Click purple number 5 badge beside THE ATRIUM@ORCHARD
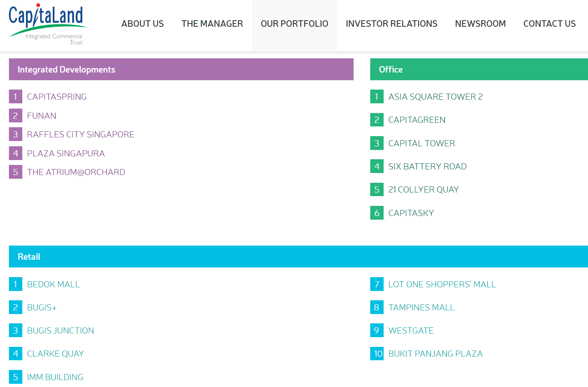The image size is (588, 387). 15,172
